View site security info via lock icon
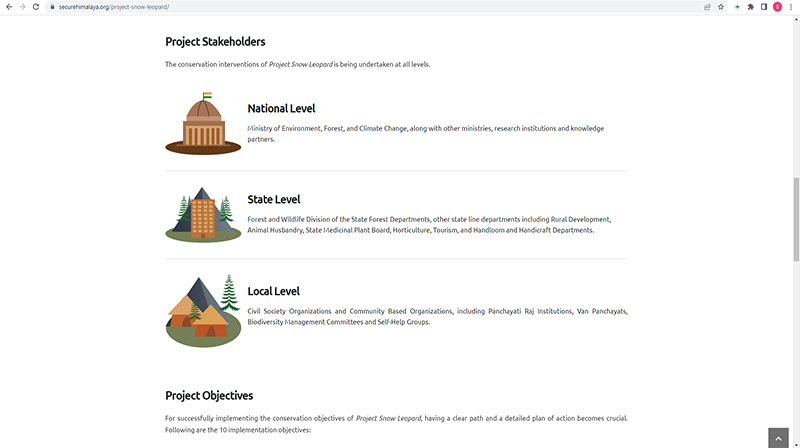Screen dimensions: 800x448 (52, 6)
